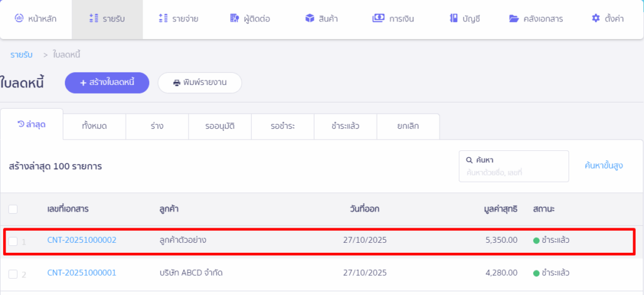Click the การเงิน money icon
This screenshot has width=644, height=295.
pos(378,19)
